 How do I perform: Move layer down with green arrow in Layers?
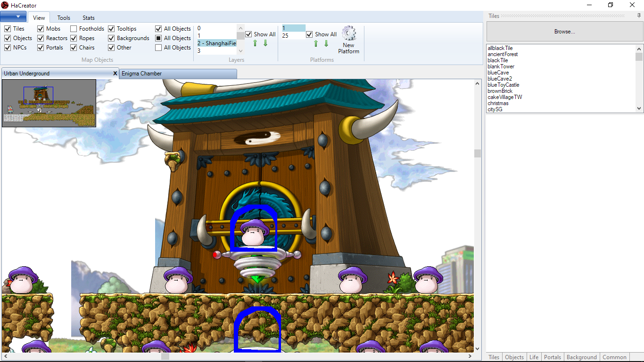(x=265, y=43)
